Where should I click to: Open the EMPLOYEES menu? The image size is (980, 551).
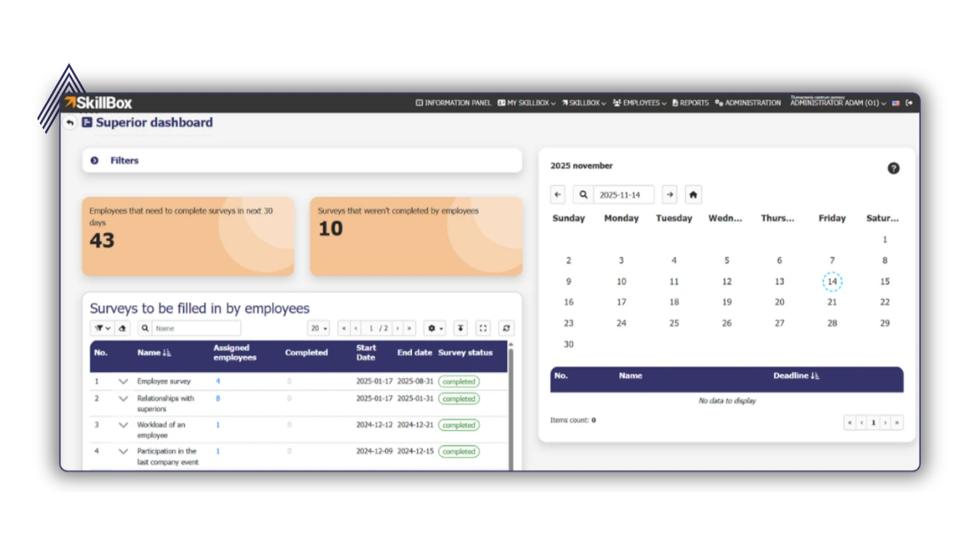pos(639,103)
